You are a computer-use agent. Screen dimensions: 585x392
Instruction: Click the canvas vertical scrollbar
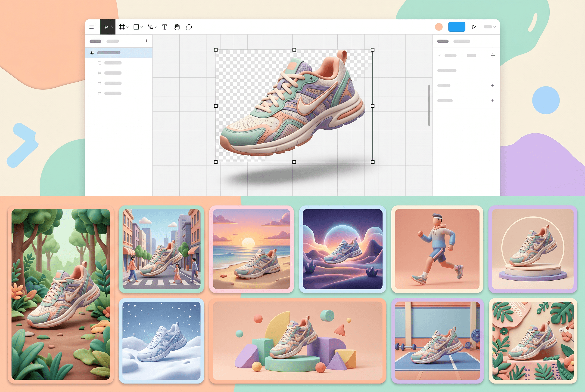click(429, 105)
